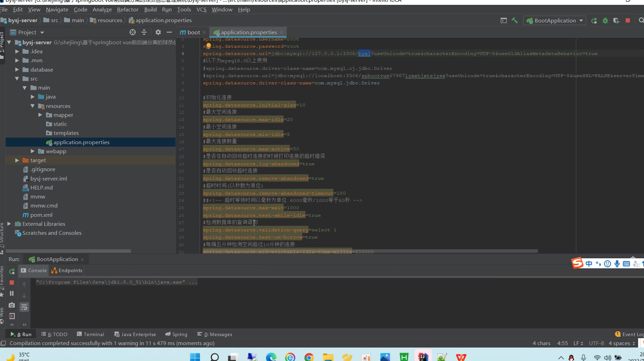This screenshot has height=361, width=644.
Task: Click the Debug BootApplication bug icon
Action: point(605,21)
